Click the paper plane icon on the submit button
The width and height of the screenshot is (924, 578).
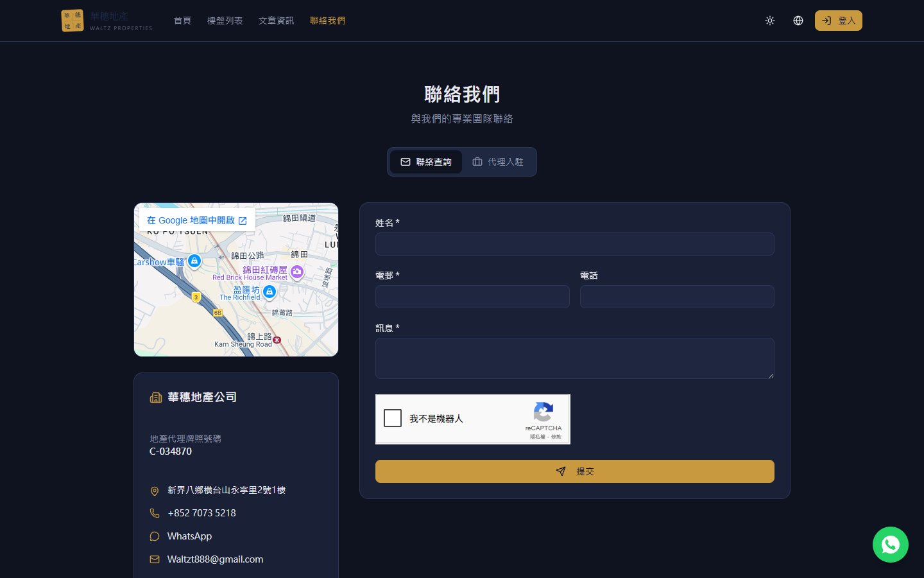561,471
